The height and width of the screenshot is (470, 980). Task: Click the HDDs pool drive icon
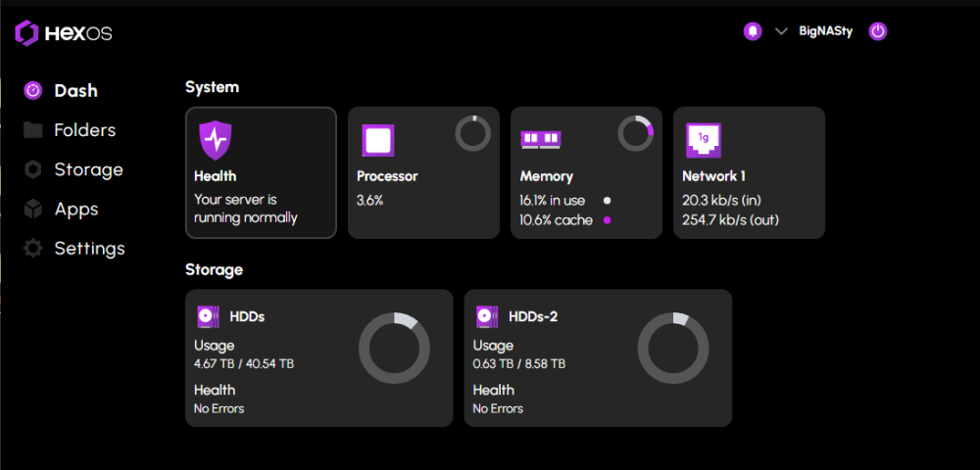(x=208, y=316)
